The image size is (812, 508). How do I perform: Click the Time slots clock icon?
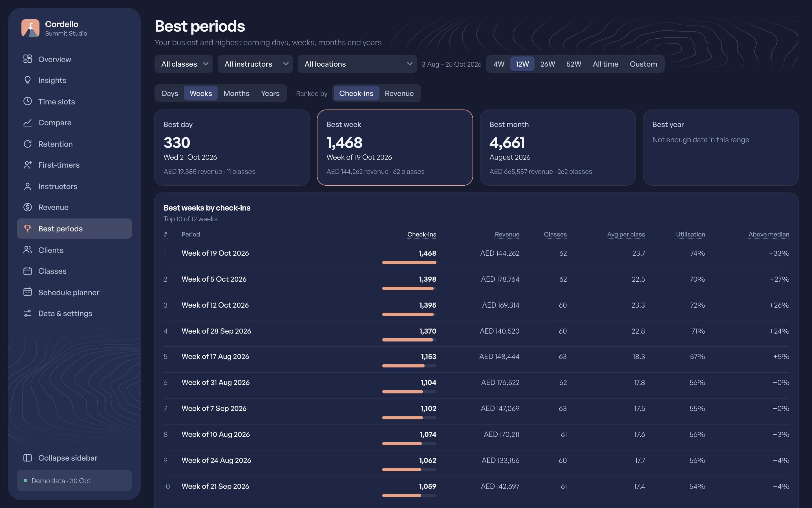point(28,101)
